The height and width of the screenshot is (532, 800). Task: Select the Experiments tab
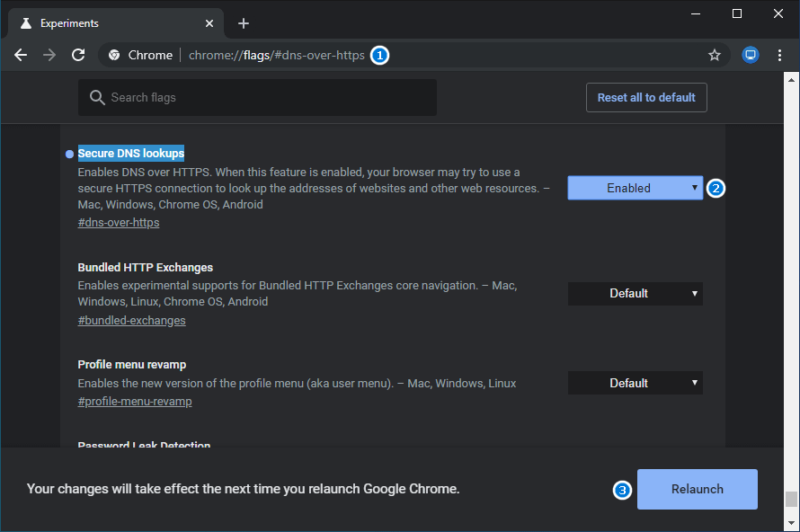click(x=116, y=23)
